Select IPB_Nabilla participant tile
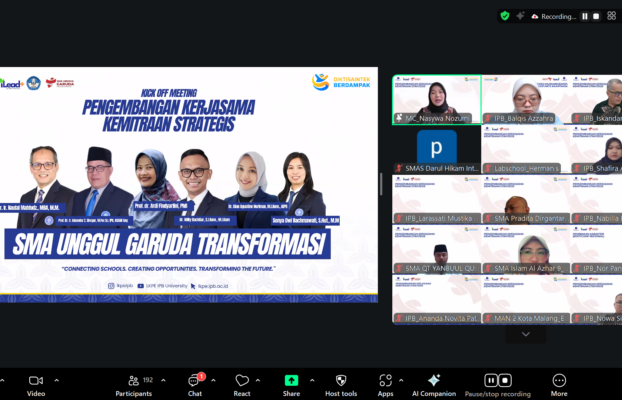 (597, 200)
